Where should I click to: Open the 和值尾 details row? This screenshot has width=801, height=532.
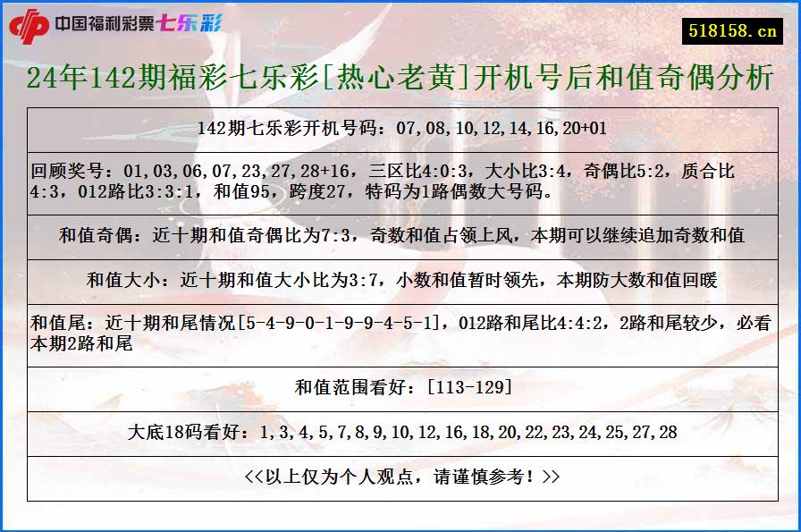(400, 333)
